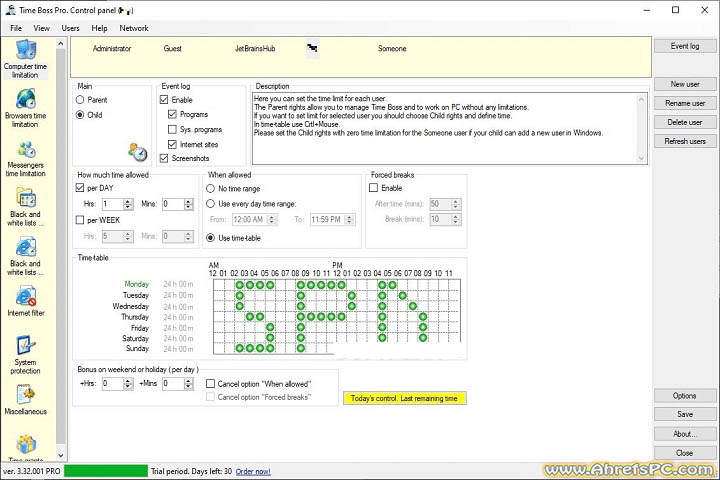This screenshot has width=720, height=480.
Task: Select the Guest user
Action: [172, 48]
